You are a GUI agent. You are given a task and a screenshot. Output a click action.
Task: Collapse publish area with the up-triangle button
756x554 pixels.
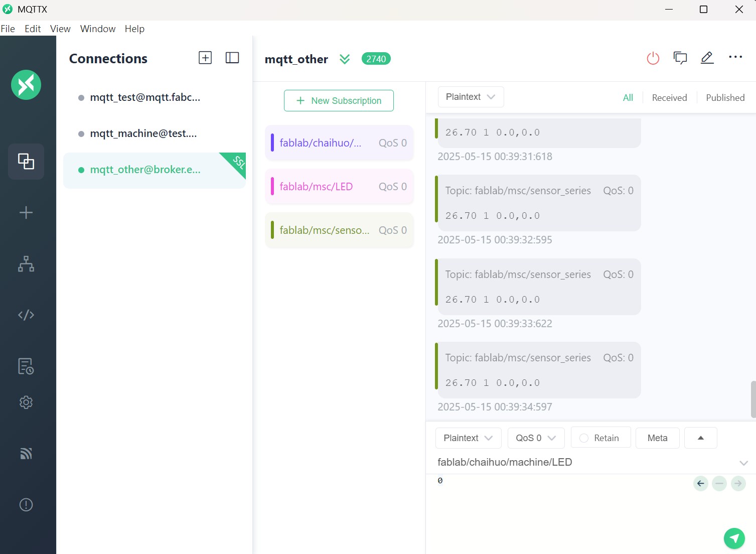pos(701,438)
